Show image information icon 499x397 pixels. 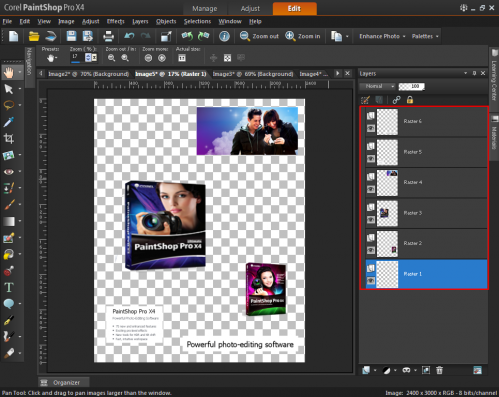[224, 36]
